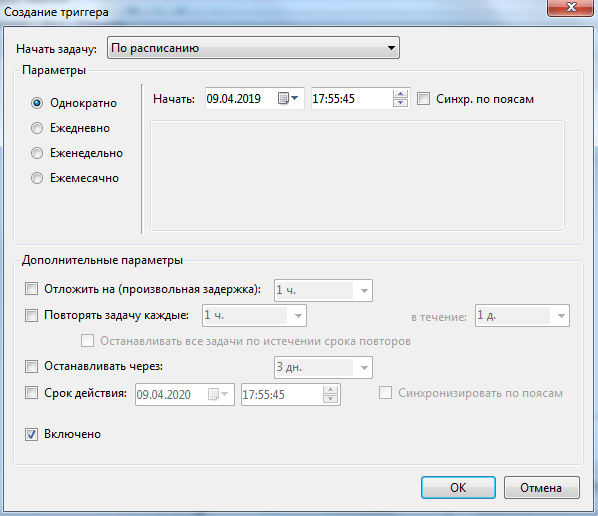
Task: Expand the Начать задачу dropdown
Action: [x=253, y=48]
